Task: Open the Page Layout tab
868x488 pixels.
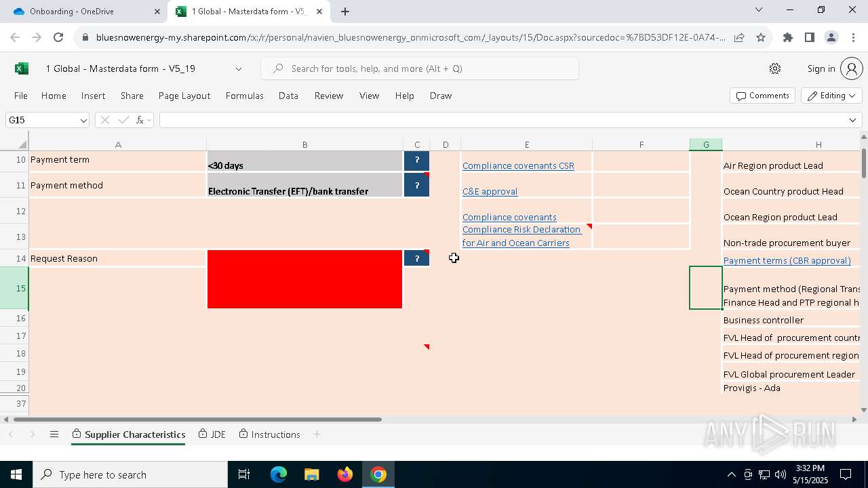Action: (184, 96)
